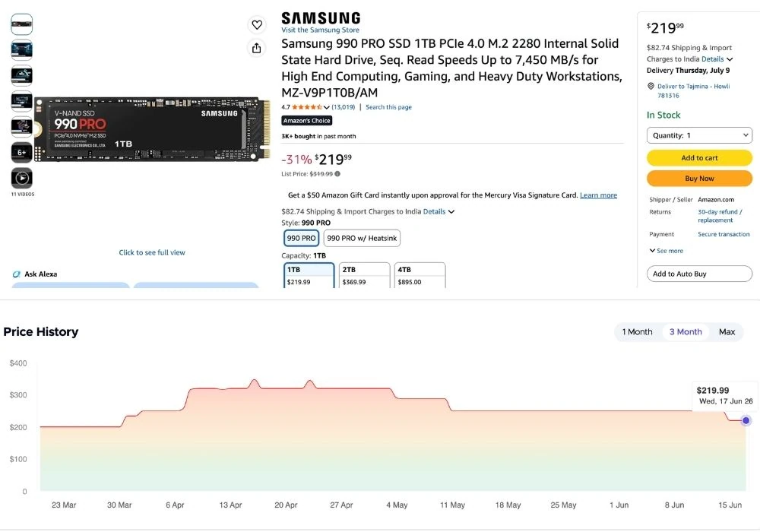Select the fourth product thumbnail image

tap(22, 101)
